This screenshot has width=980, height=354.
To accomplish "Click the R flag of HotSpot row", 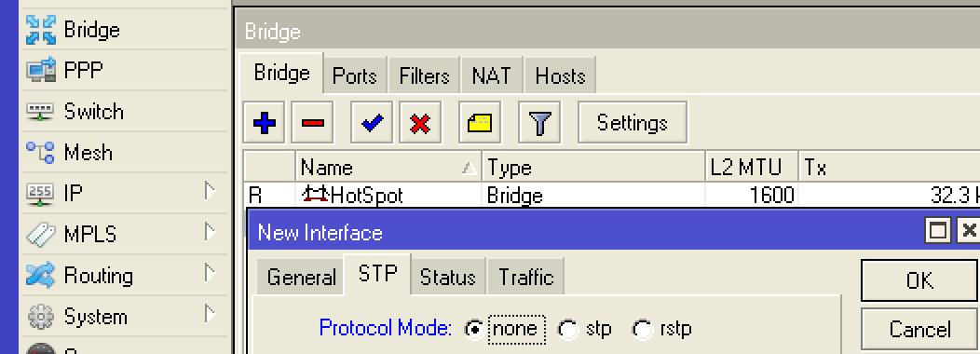I will 255,196.
